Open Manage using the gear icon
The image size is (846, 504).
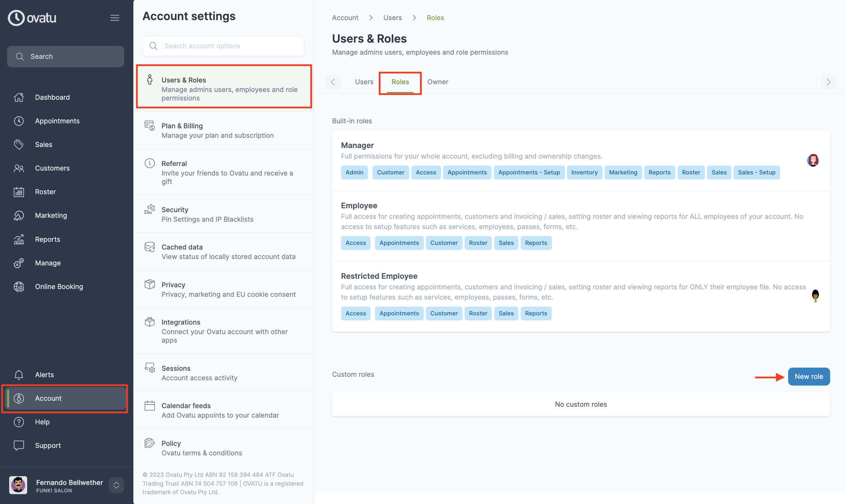(19, 263)
